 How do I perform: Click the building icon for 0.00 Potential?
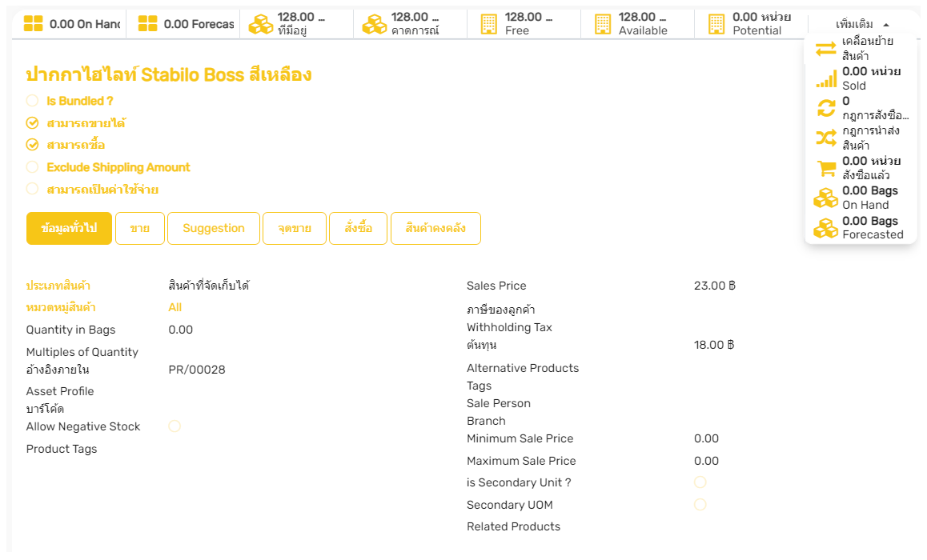click(x=716, y=24)
